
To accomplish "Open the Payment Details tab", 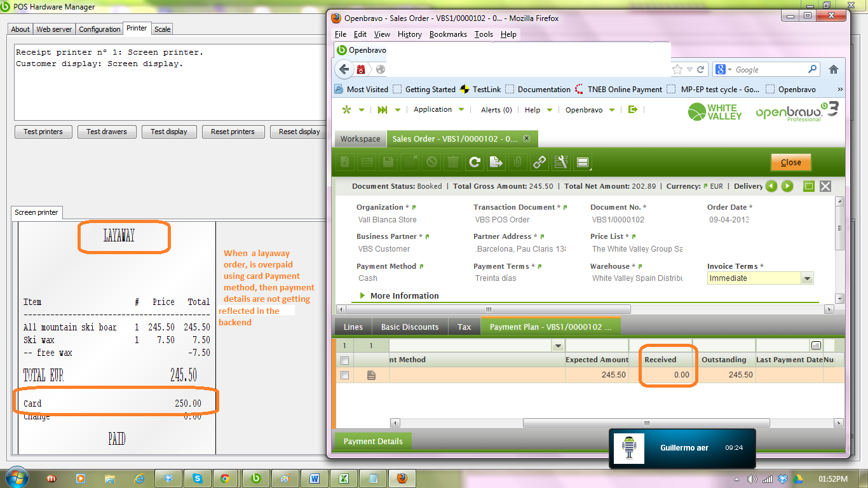I will point(373,441).
